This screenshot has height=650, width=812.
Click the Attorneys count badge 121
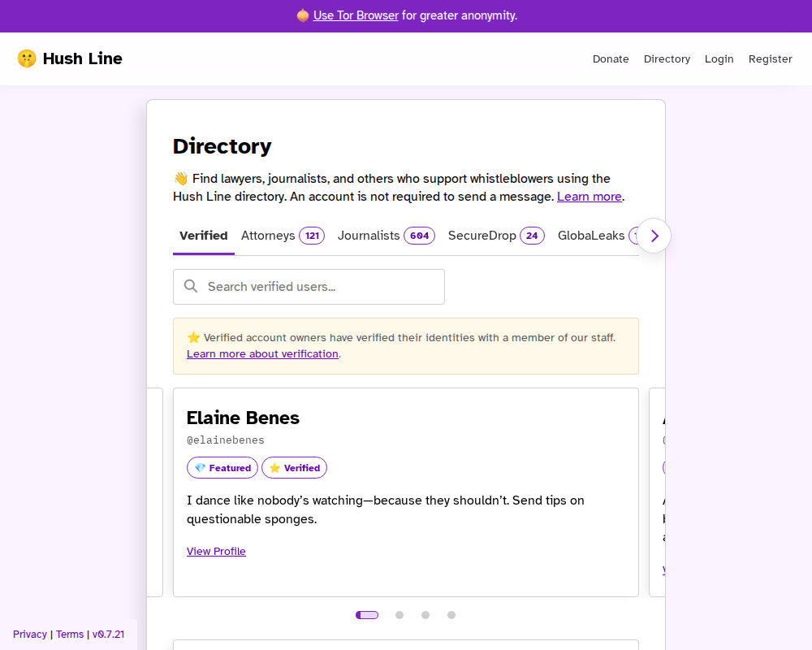pyautogui.click(x=312, y=236)
